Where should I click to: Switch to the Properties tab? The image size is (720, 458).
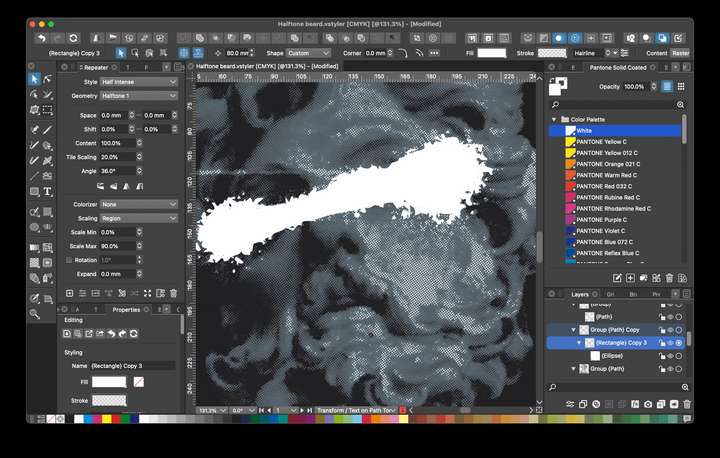[x=126, y=310]
